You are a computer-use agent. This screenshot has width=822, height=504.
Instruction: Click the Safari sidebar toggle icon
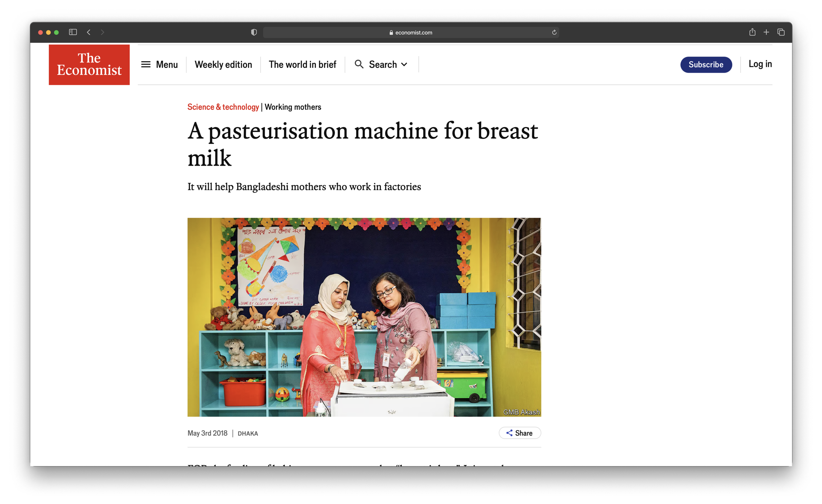tap(73, 32)
